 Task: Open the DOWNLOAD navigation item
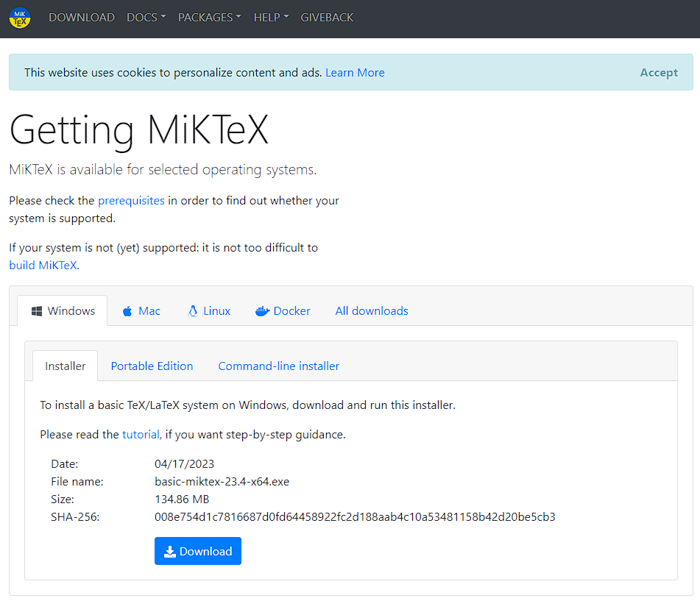82,18
